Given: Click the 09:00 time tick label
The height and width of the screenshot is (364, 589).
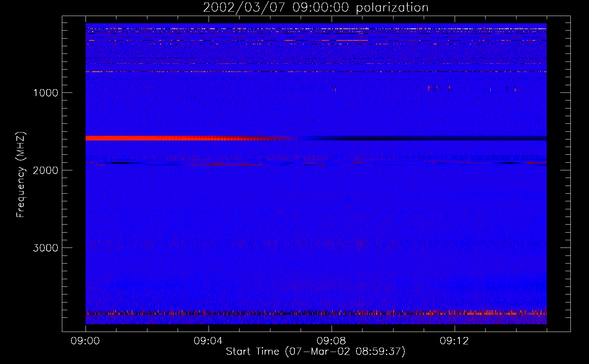Looking at the screenshot, I should pos(85,341).
